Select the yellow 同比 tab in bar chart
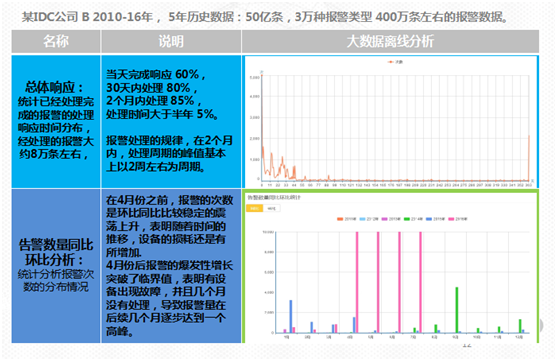Image resolution: width=557 pixels, height=361 pixels. pyautogui.click(x=254, y=208)
